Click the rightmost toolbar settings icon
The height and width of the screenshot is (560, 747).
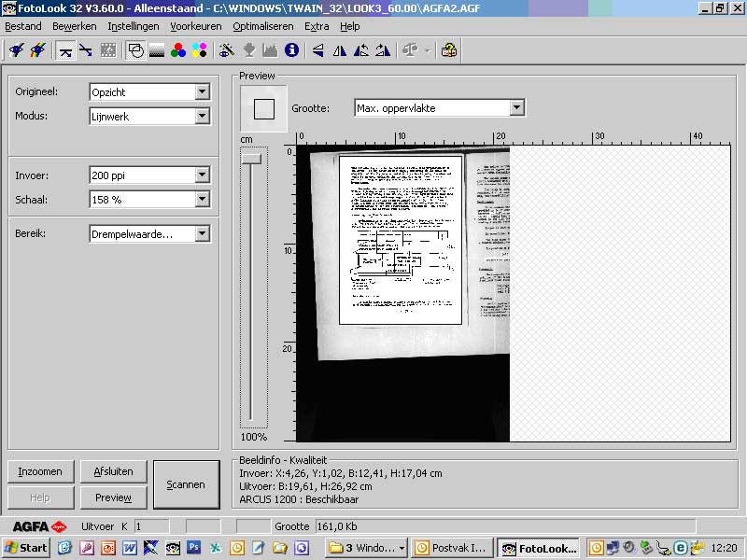(x=449, y=50)
